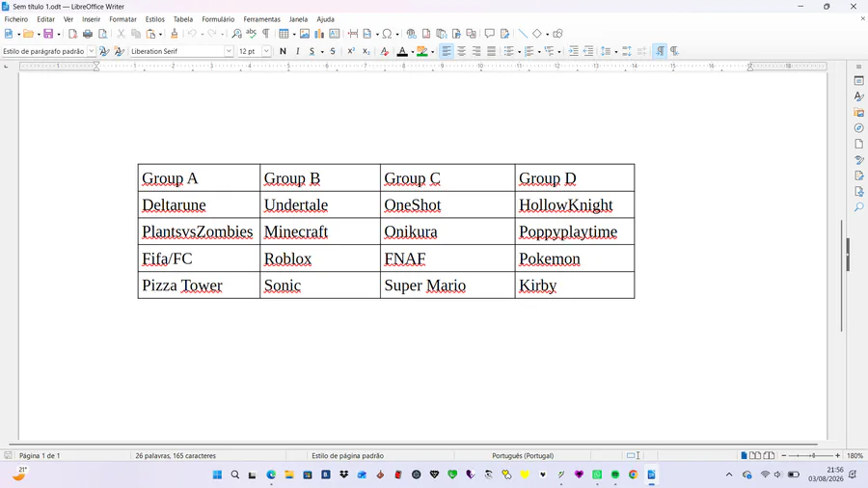The height and width of the screenshot is (488, 868).
Task: Expand Liberation Serif font name dropdown
Action: pos(229,51)
